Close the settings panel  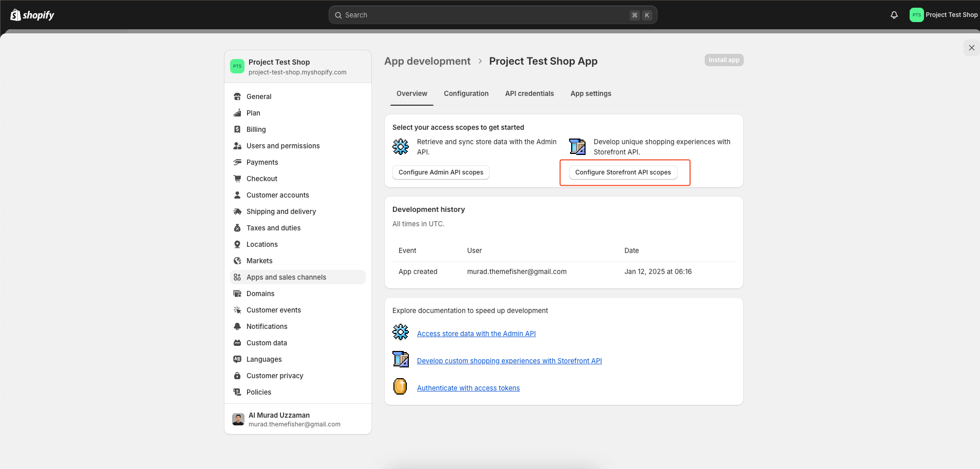pos(971,48)
